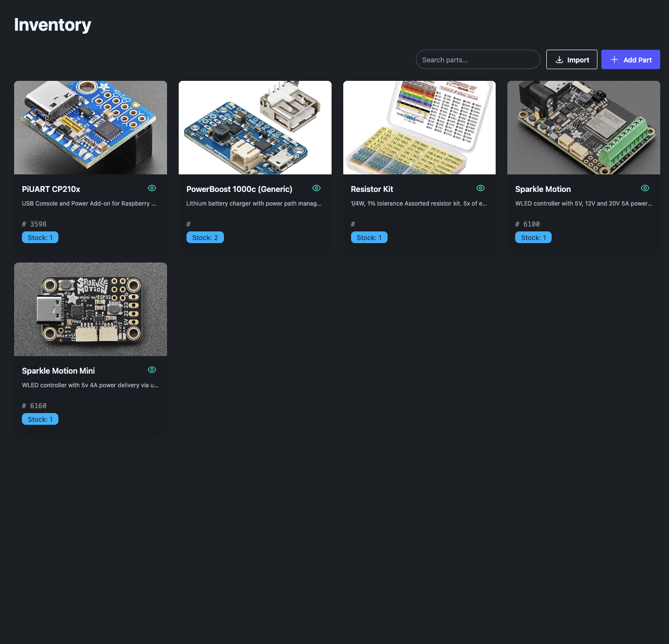Click the download icon inside the Import button

(559, 59)
